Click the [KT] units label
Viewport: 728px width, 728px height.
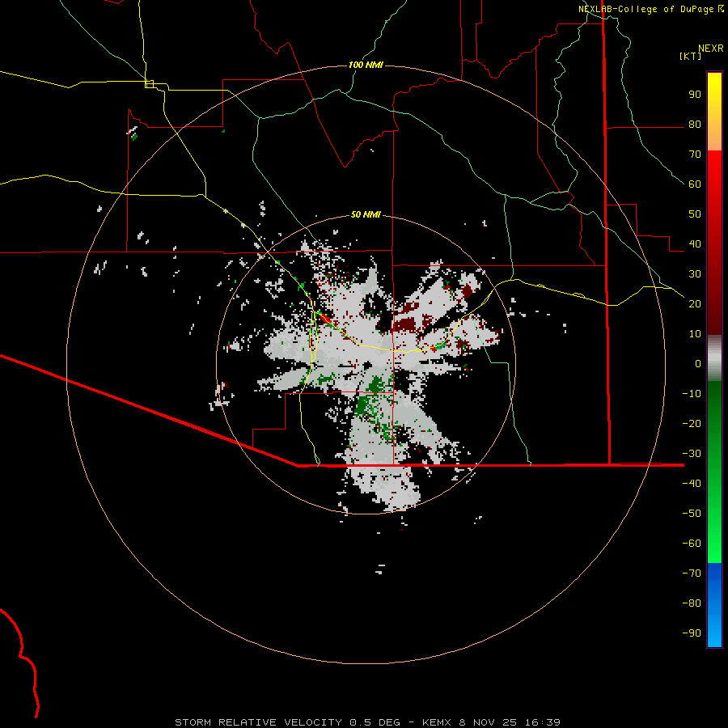(690, 56)
